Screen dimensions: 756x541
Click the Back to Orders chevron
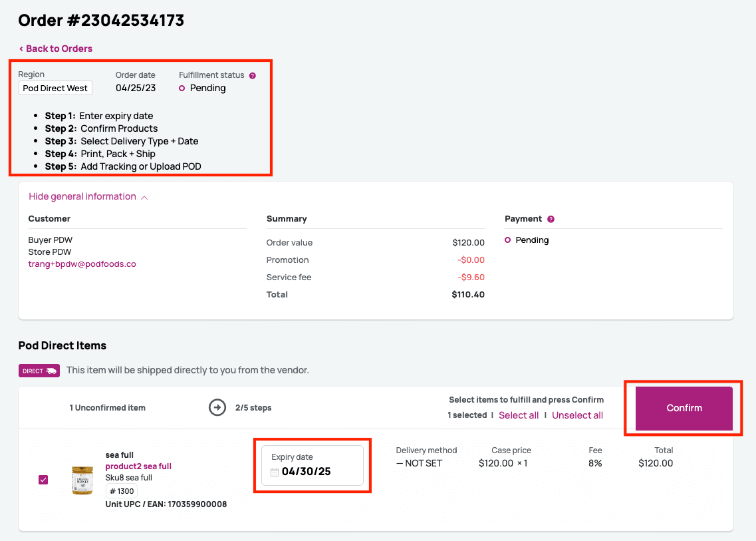coord(21,49)
